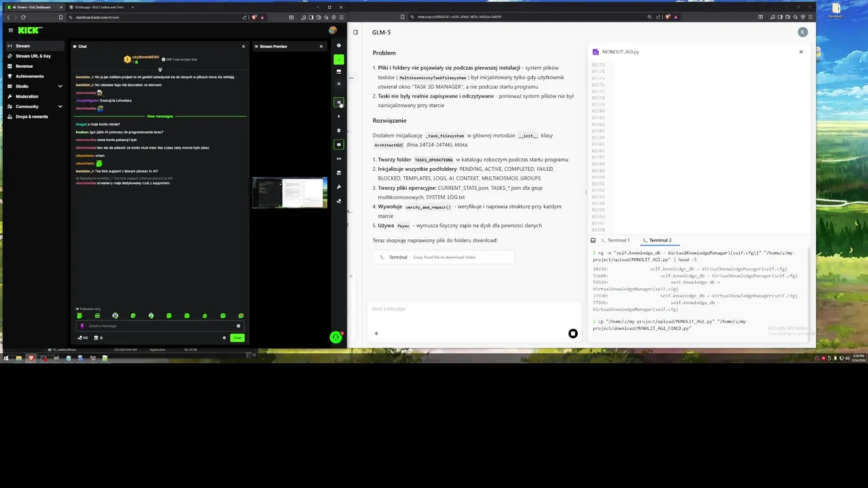Expand the Terminal copy fixed file step
The height and width of the screenshot is (488, 868).
443,257
